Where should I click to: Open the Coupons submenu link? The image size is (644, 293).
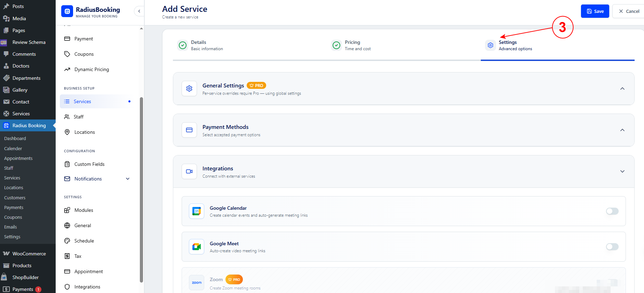(13, 217)
